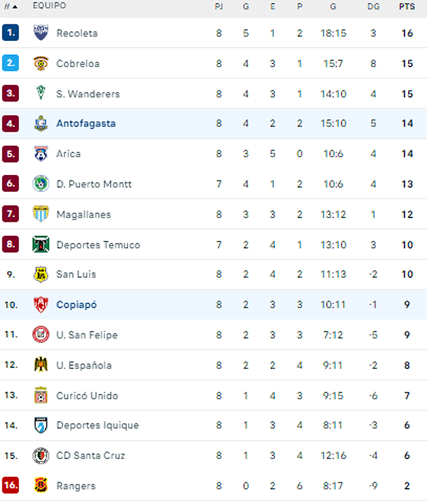The image size is (427, 504).
Task: Click the San Luis yellow crest
Action: pos(41,274)
